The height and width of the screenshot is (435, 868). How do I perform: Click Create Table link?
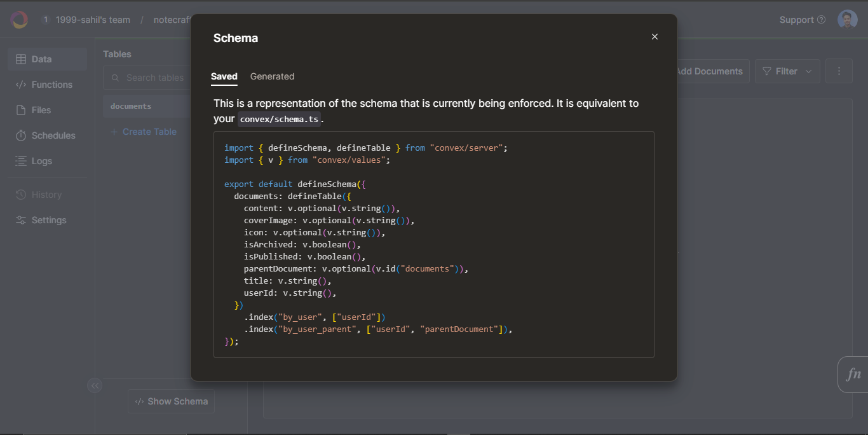(144, 132)
